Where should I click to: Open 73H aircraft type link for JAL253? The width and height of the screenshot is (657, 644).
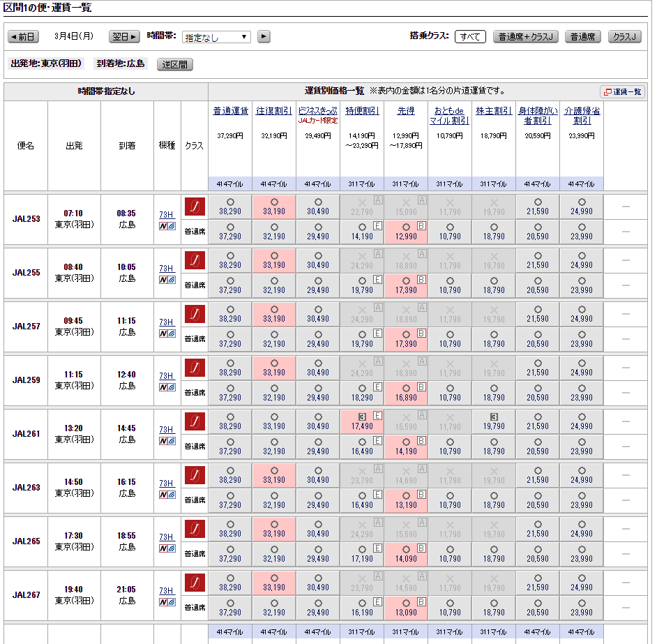click(167, 214)
